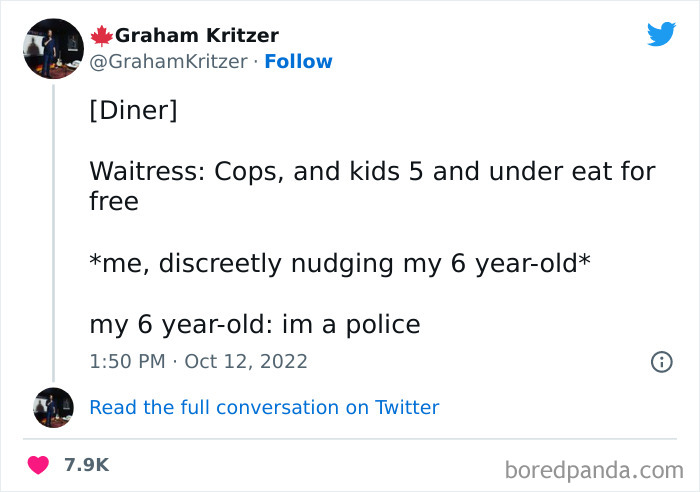700x492 pixels.
Task: Click the Waitress "Cops, and kids" line
Action: (x=372, y=171)
